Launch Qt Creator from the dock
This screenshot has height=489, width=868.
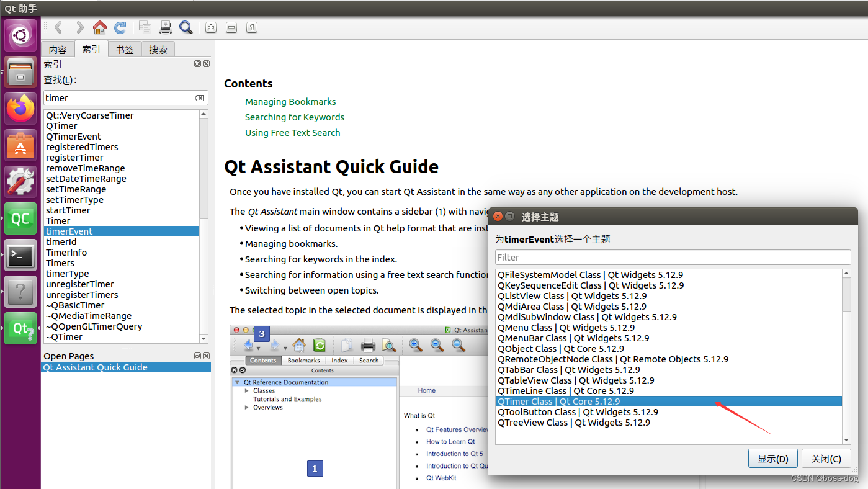click(x=20, y=218)
